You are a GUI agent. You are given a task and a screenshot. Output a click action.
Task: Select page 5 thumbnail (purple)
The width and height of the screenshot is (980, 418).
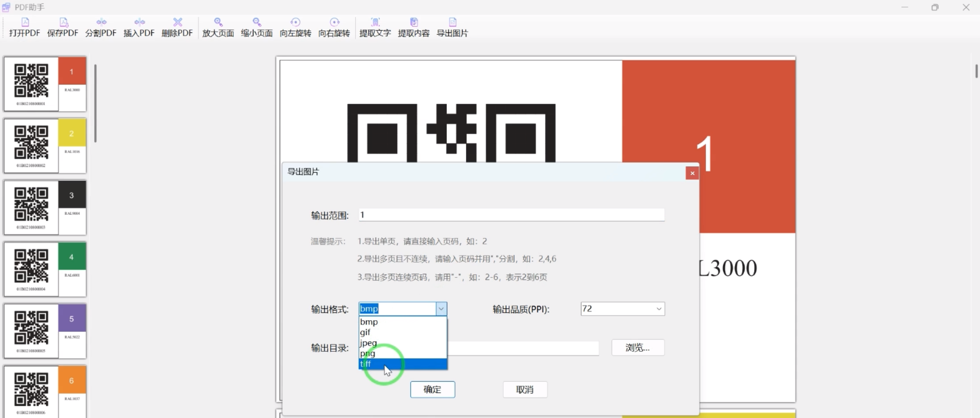(x=45, y=331)
